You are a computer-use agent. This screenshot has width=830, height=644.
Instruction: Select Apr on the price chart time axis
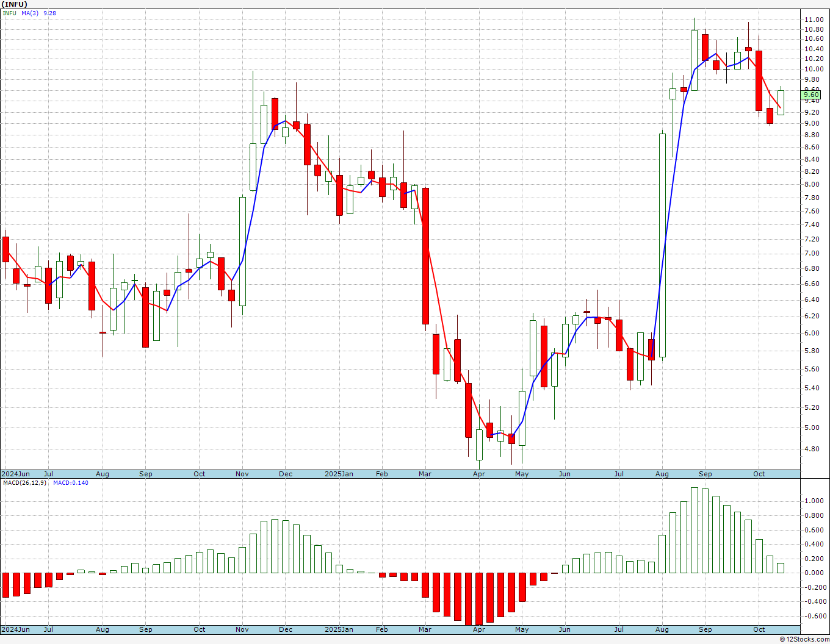tap(479, 474)
